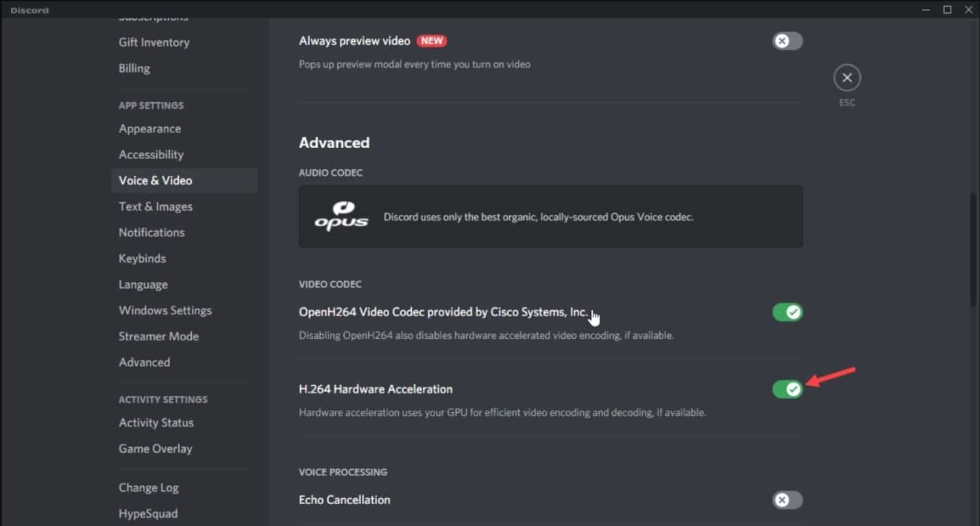Open the Billing settings

point(134,69)
